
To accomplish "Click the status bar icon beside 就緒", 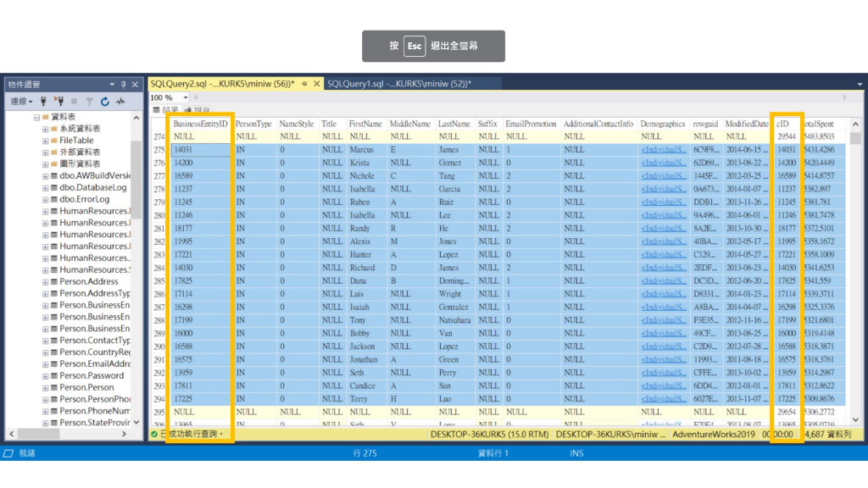I will (x=8, y=453).
